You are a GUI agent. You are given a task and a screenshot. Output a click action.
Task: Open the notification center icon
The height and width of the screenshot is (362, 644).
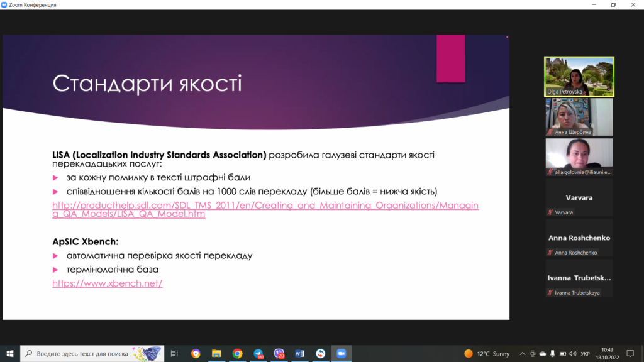(631, 354)
